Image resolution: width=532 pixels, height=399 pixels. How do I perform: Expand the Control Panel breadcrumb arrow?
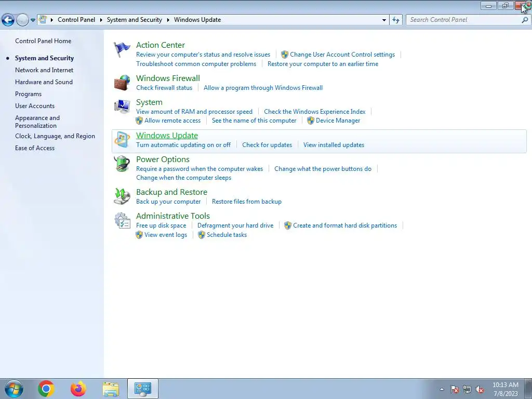[101, 20]
